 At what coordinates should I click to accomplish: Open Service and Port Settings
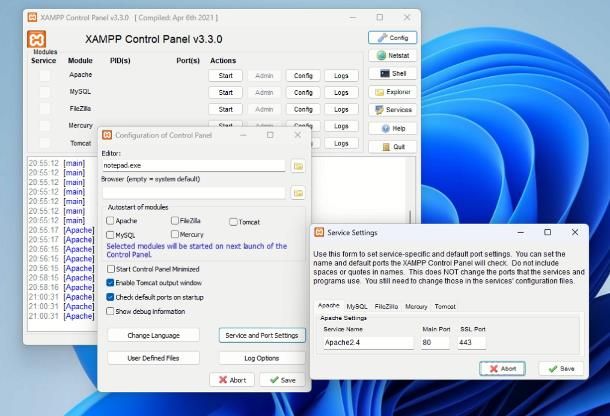tap(262, 335)
